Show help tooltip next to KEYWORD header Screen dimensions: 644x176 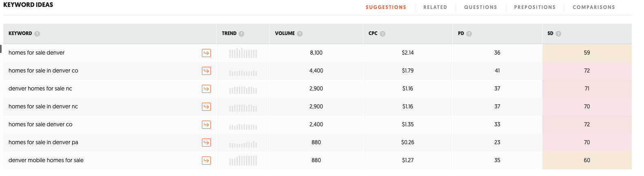(x=37, y=34)
